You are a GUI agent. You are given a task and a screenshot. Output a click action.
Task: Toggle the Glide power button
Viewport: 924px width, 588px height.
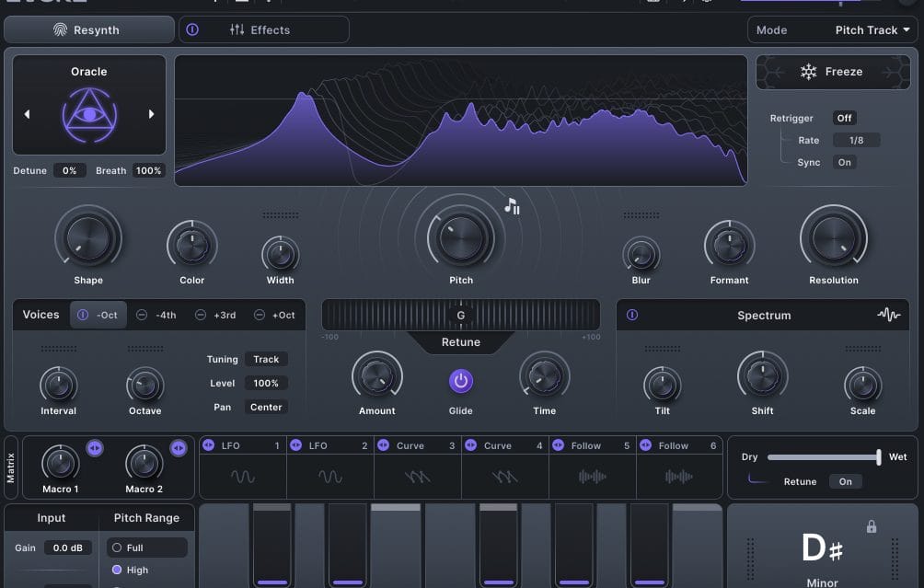(460, 380)
